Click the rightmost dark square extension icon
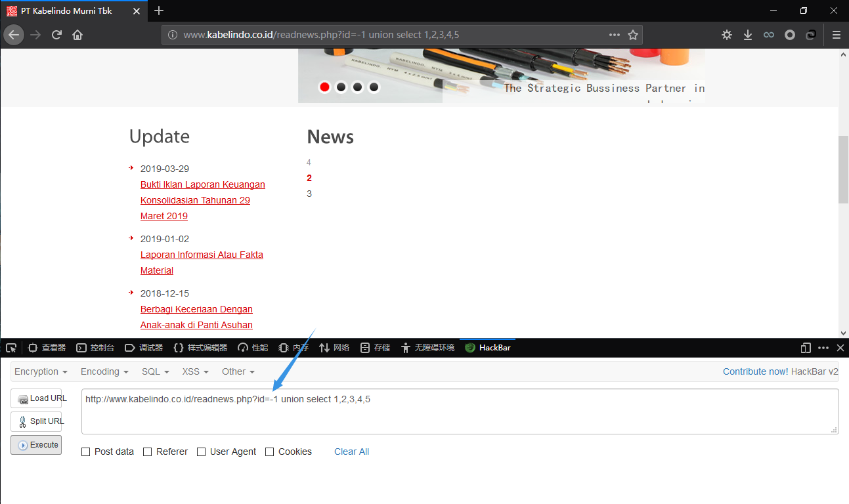 pyautogui.click(x=811, y=35)
